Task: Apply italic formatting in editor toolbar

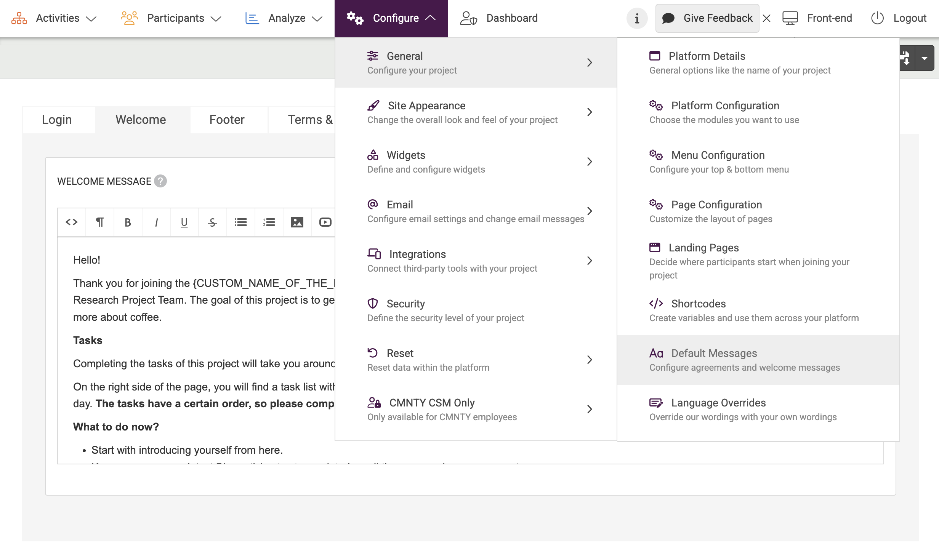Action: [156, 222]
